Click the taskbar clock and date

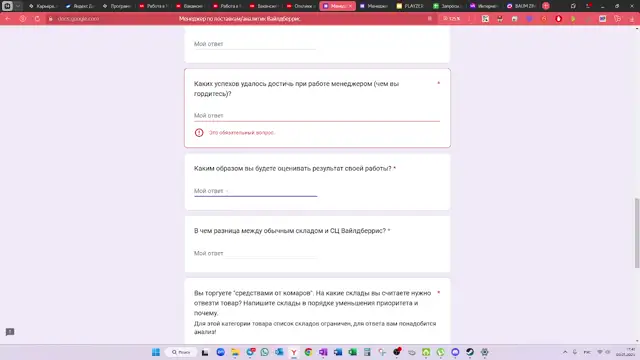(x=626, y=352)
